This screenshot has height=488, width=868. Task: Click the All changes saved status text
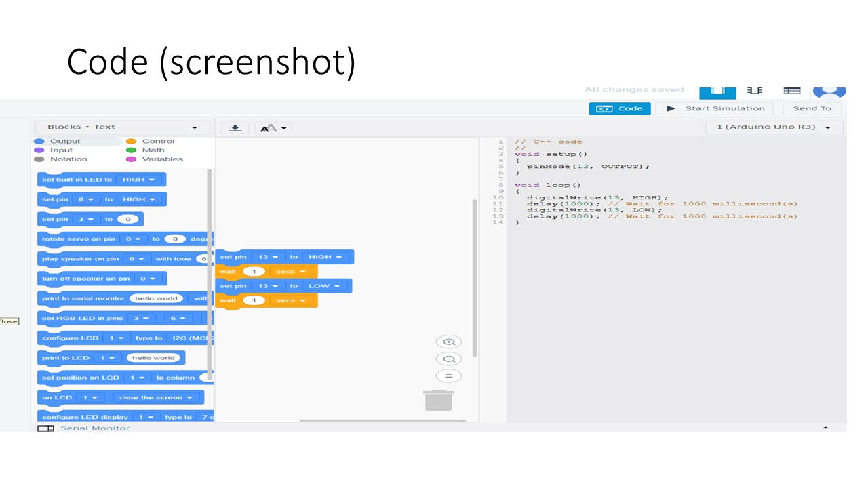click(635, 90)
